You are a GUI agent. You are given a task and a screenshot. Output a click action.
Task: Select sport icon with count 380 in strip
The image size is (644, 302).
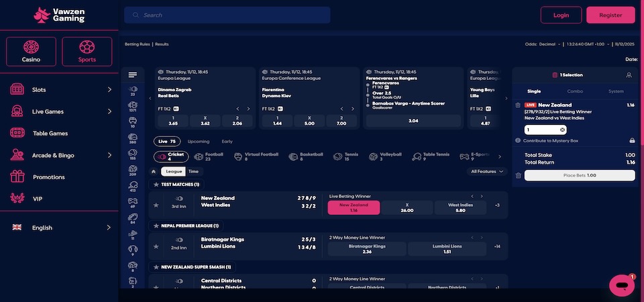click(x=133, y=139)
